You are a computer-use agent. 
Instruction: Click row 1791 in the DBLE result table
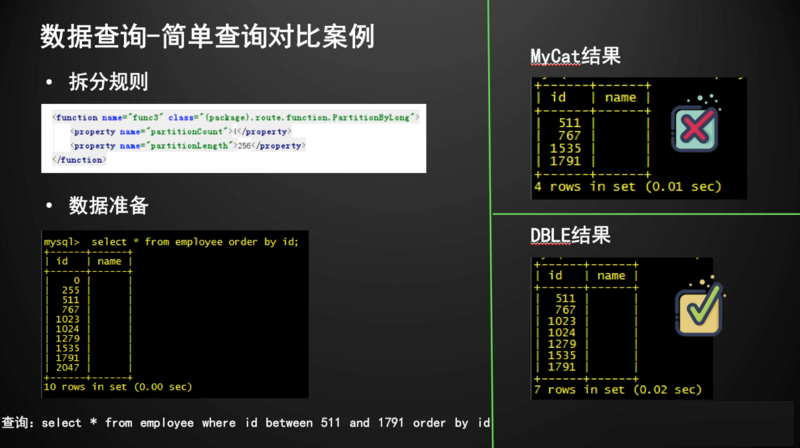pyautogui.click(x=587, y=367)
